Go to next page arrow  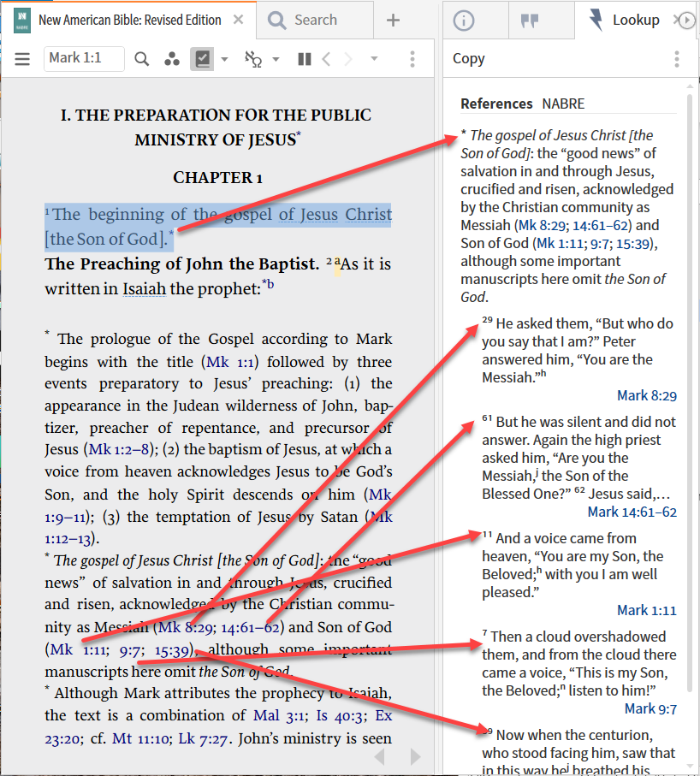tap(415, 756)
